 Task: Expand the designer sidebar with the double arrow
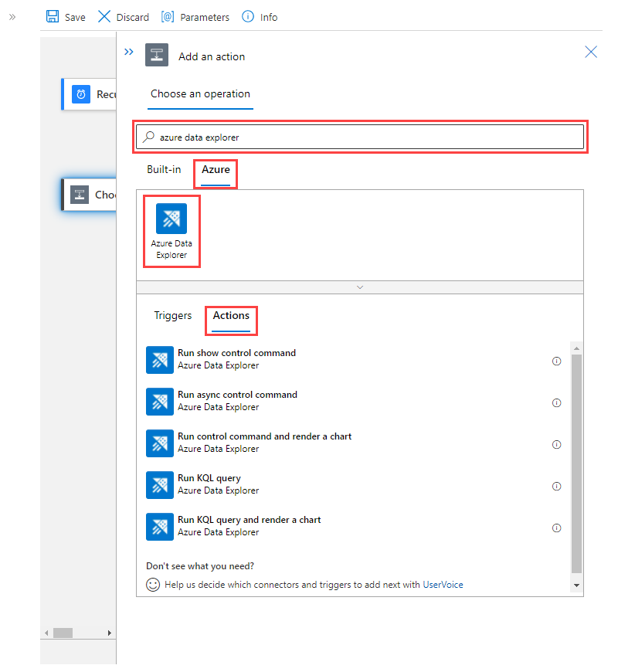(x=12, y=16)
